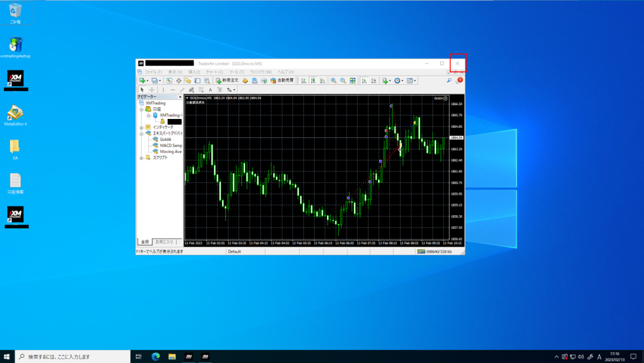Collapse the XMTrading server node under 口座
This screenshot has width=644, height=363.
point(148,115)
